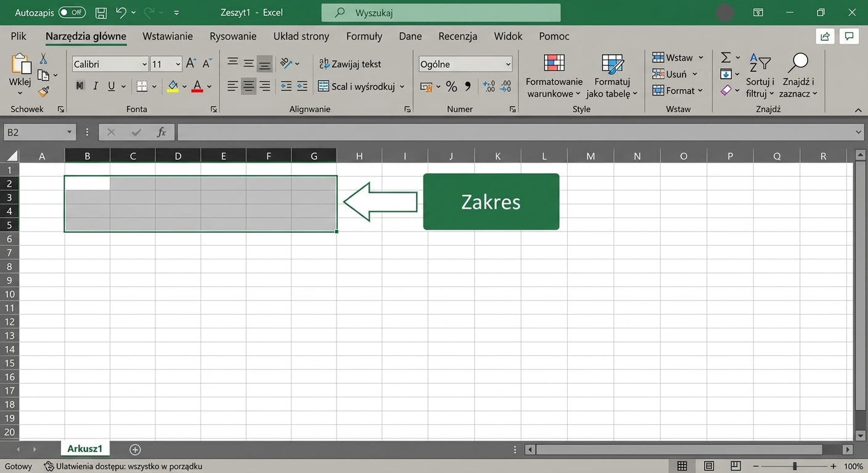Click zoom out minus on status bar

[756, 466]
